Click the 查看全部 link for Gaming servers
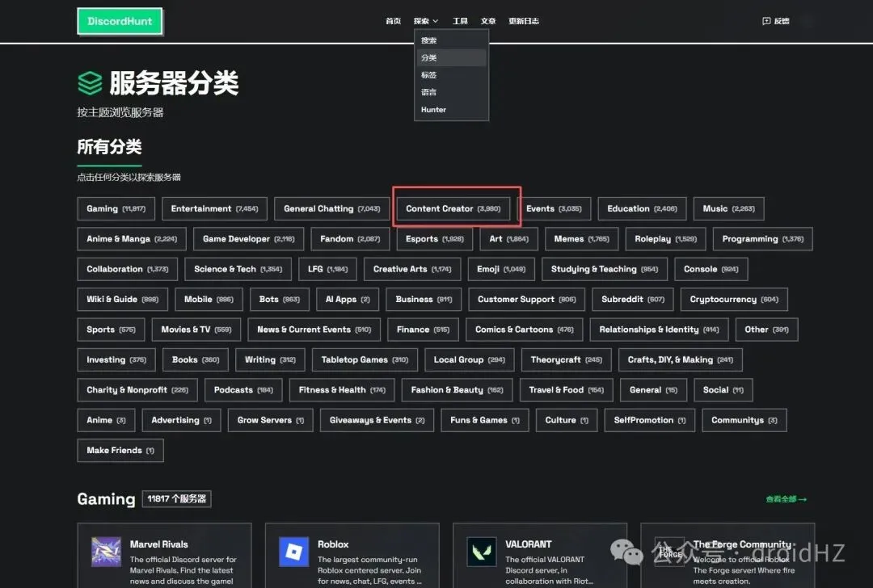The image size is (873, 588). pyautogui.click(x=785, y=499)
